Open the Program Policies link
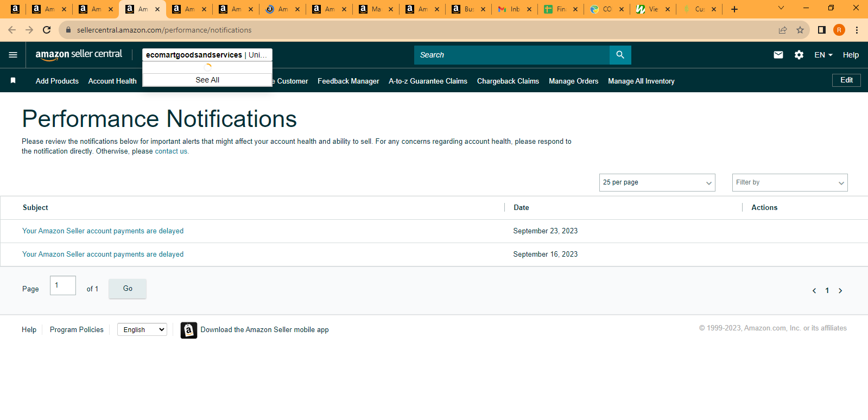Screen dimensions: 868x420 [77, 329]
